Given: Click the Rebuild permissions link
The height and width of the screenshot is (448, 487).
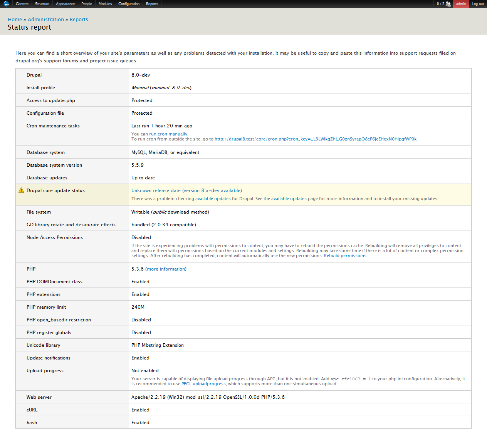Looking at the screenshot, I should [345, 255].
